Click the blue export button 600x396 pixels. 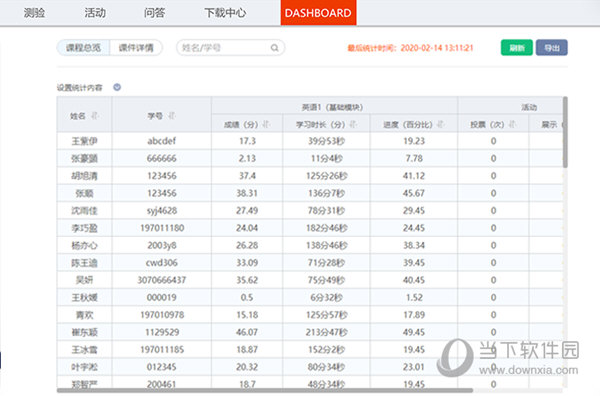tap(551, 47)
